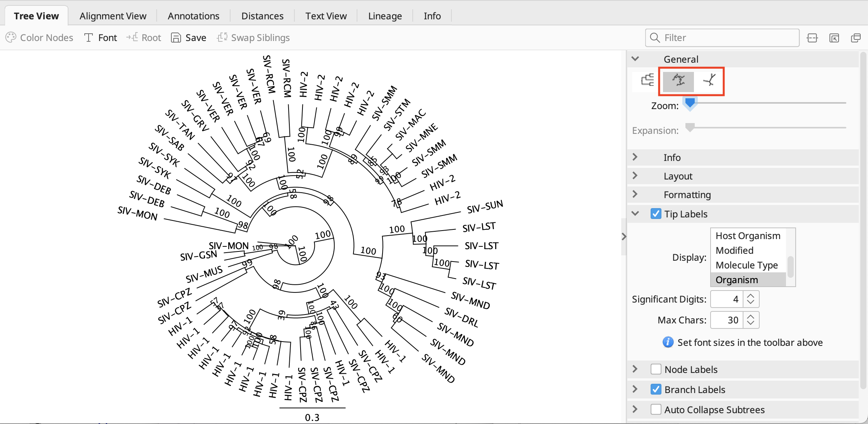This screenshot has width=868, height=424.
Task: Uncheck the Tip Labels checkbox
Action: (x=656, y=214)
